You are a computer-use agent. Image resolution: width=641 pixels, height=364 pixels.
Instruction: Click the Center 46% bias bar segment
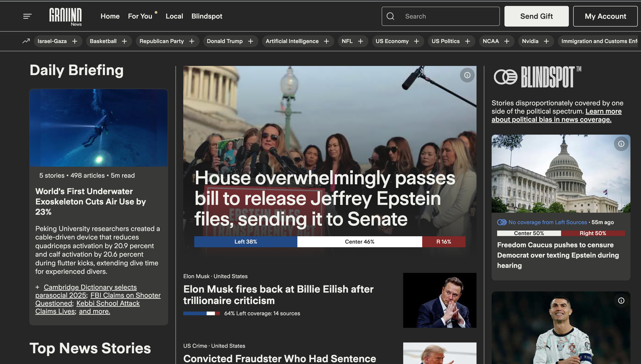point(359,242)
